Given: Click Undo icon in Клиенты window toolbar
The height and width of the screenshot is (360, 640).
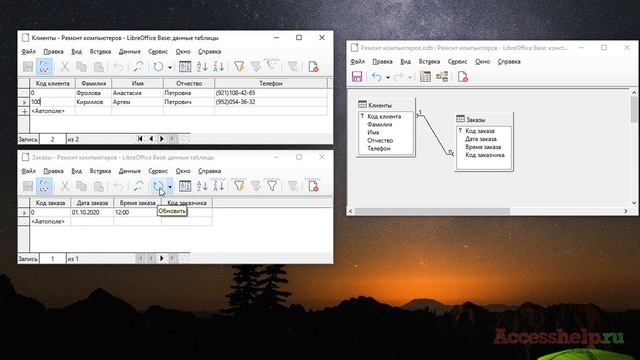Looking at the screenshot, I should [x=118, y=67].
